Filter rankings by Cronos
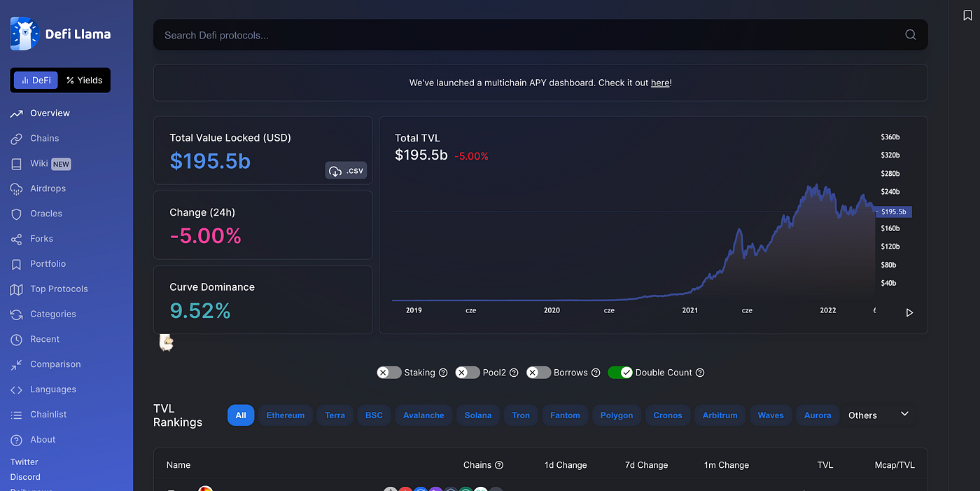 pyautogui.click(x=668, y=415)
